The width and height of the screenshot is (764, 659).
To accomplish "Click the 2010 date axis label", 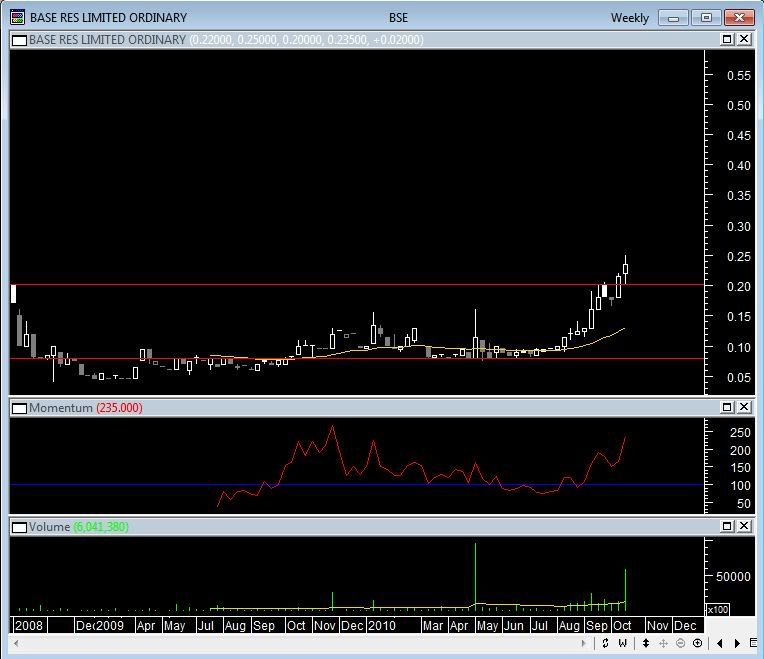I will 382,625.
